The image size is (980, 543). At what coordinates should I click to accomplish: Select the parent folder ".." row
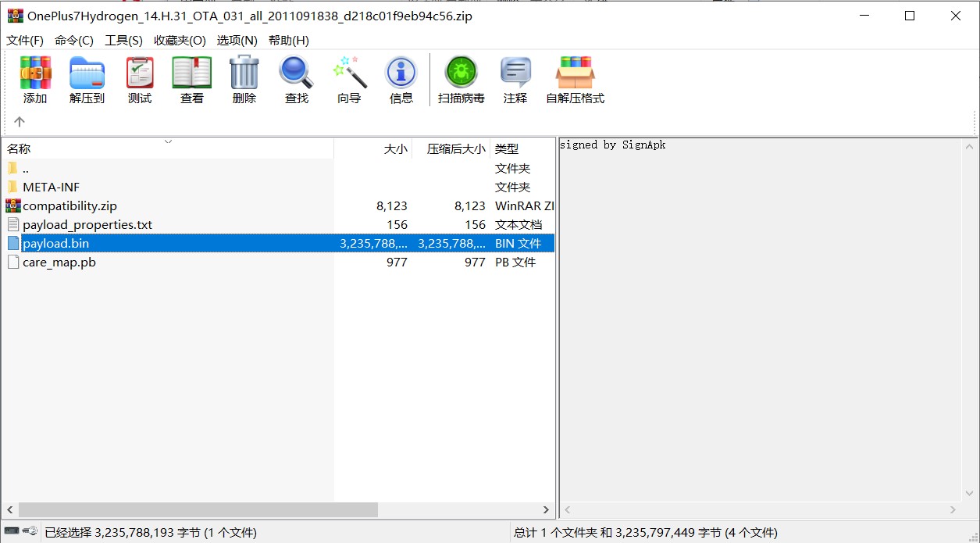pyautogui.click(x=277, y=168)
